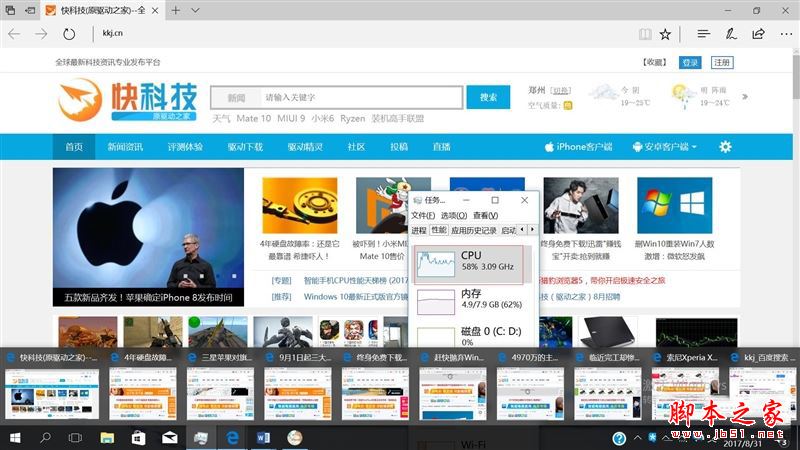Open the 驱动下载 navigation item

(x=245, y=147)
